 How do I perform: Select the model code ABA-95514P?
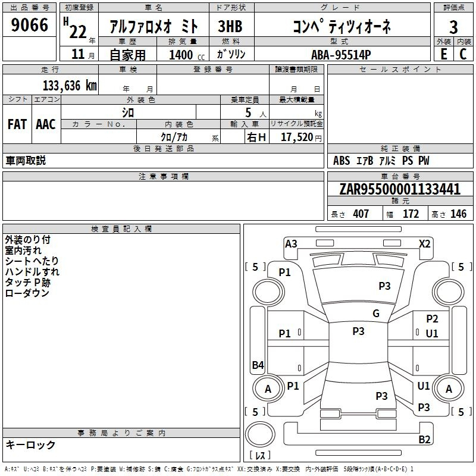click(x=341, y=55)
